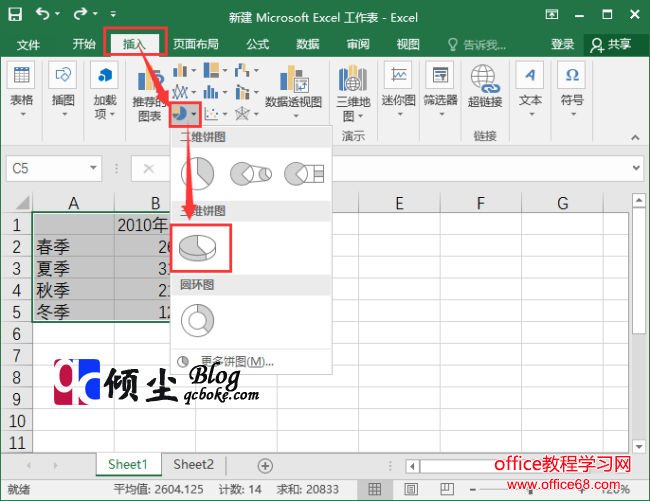Click the Save icon in title bar

(15, 15)
